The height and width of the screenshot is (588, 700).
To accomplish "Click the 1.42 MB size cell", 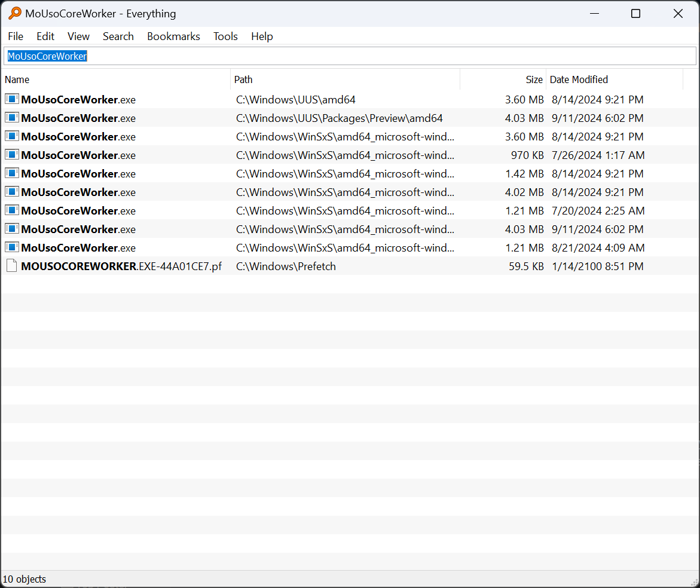I will [525, 173].
